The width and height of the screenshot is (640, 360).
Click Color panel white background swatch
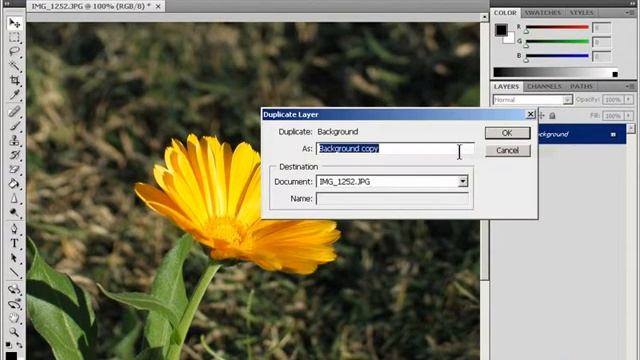click(510, 40)
